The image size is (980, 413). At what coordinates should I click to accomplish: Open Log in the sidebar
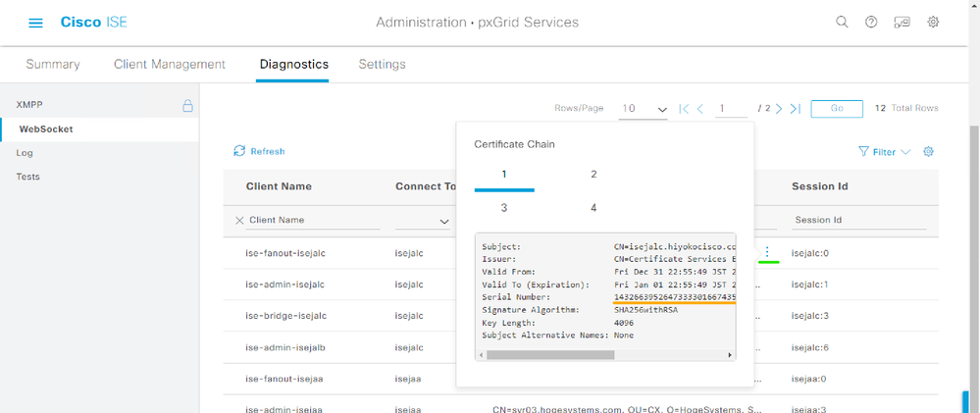coord(25,152)
